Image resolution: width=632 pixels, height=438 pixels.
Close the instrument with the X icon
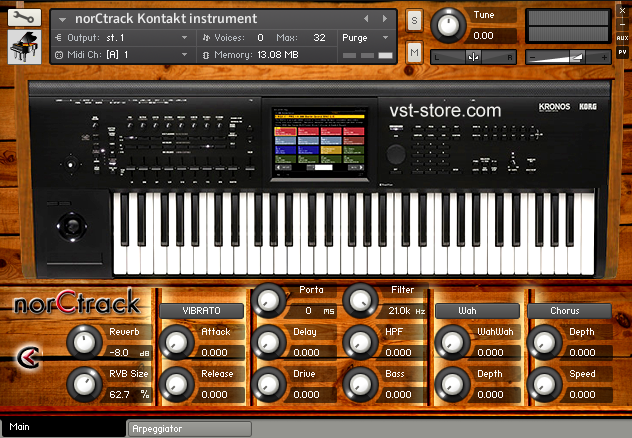pos(622,9)
